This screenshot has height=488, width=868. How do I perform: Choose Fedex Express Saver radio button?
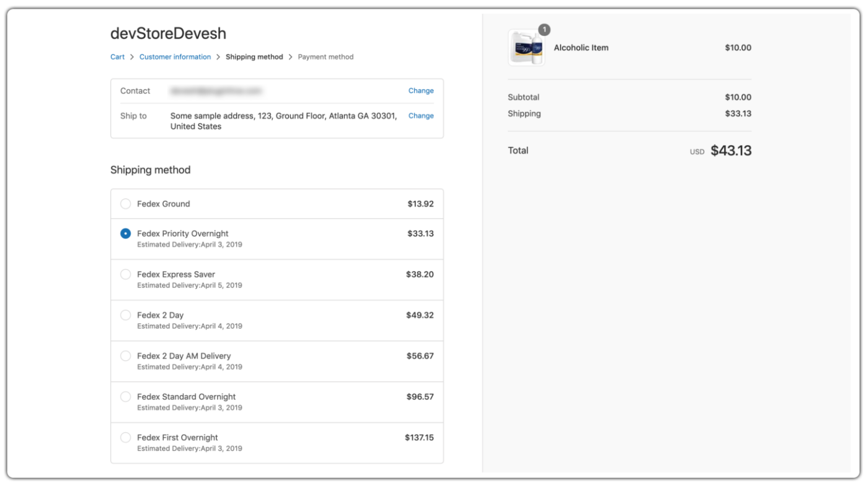point(125,275)
